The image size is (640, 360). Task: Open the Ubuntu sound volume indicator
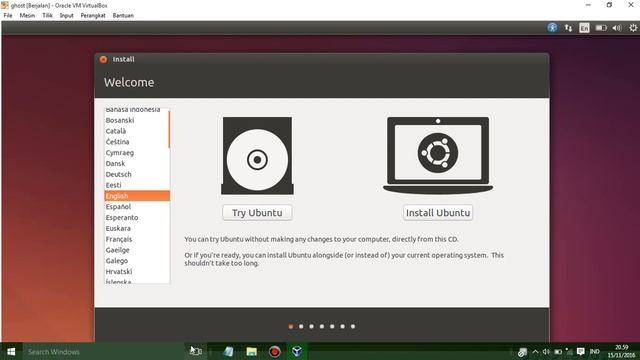[617, 28]
